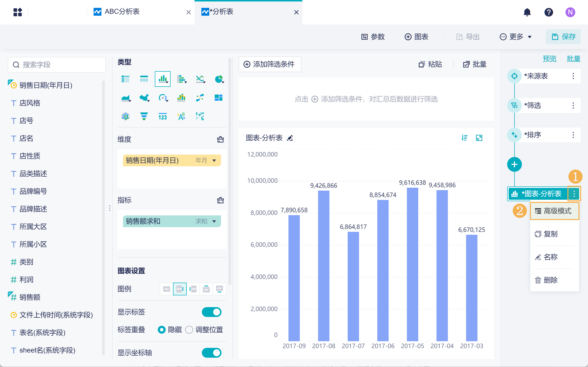The height and width of the screenshot is (367, 588).
Task: Expand the chart to fullscreen view
Action: pos(479,138)
